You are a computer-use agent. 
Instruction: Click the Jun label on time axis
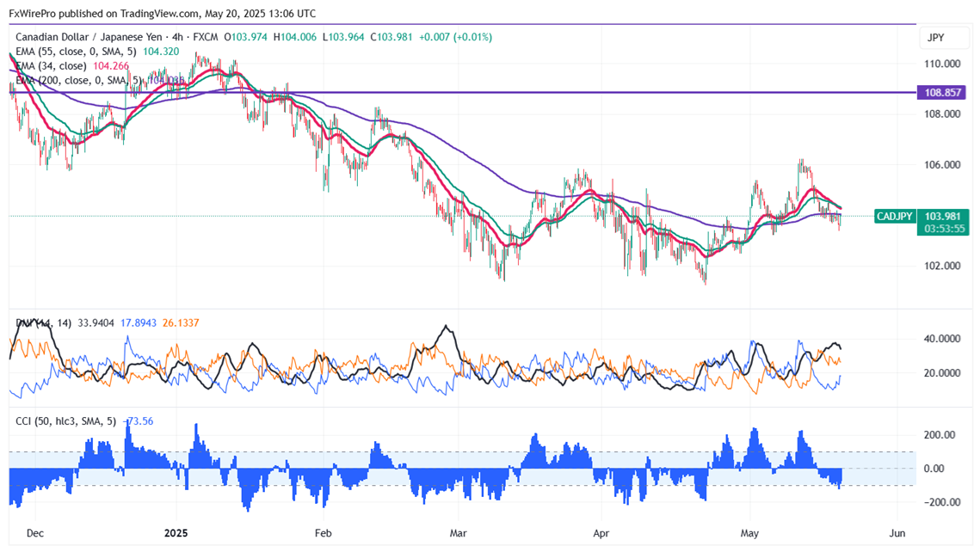(897, 533)
